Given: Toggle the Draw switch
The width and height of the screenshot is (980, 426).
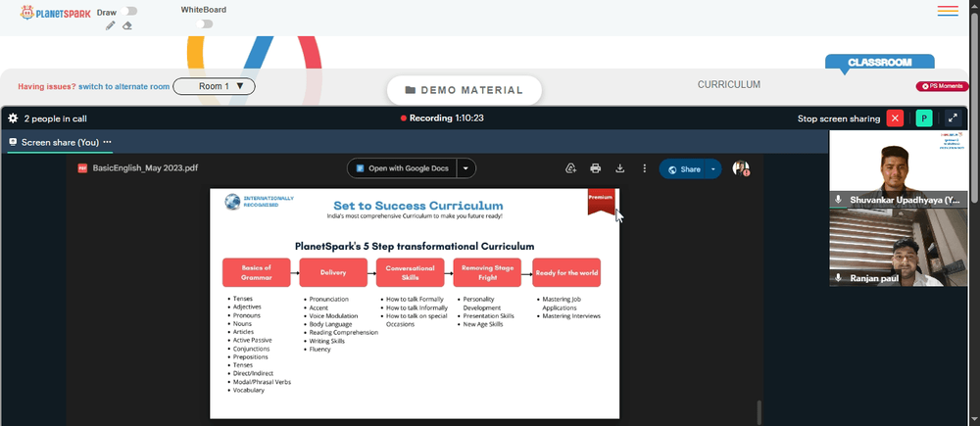Looking at the screenshot, I should point(130,11).
